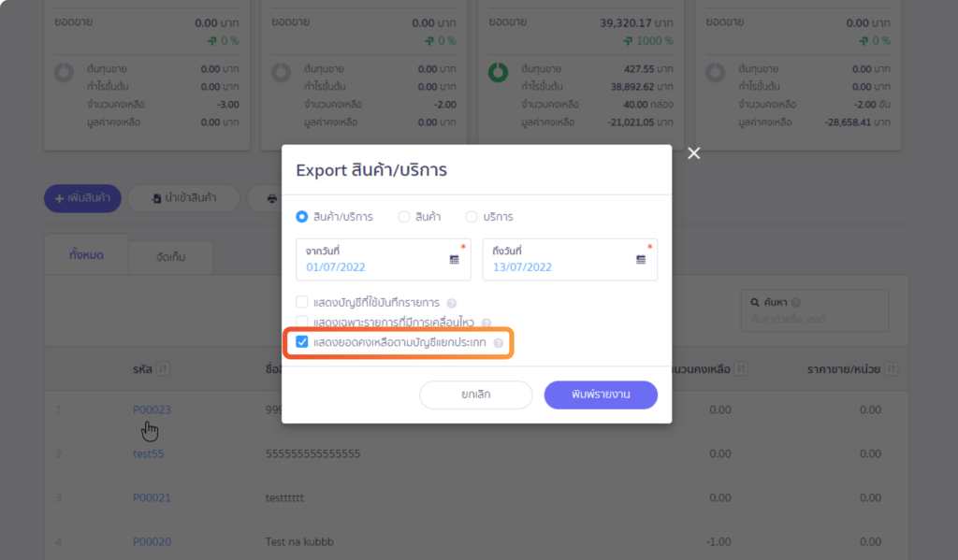The image size is (958, 560).
Task: Select the สินค้า/บริการ radio option
Action: (302, 217)
